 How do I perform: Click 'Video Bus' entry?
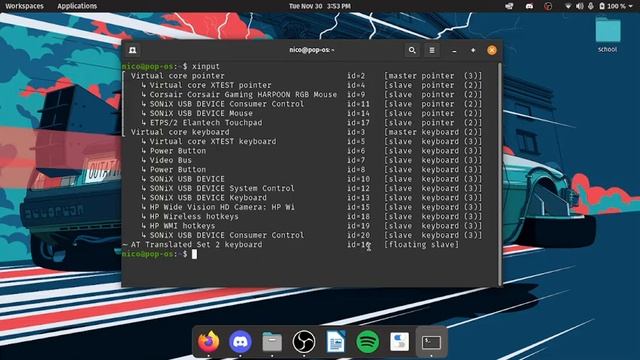(171, 160)
